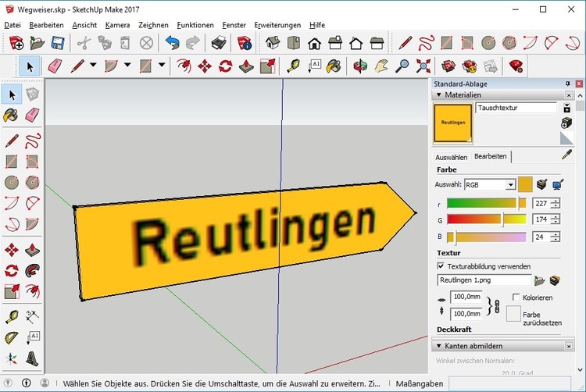The height and width of the screenshot is (392, 586).
Task: Open the Hilfe menu
Action: pos(317,25)
